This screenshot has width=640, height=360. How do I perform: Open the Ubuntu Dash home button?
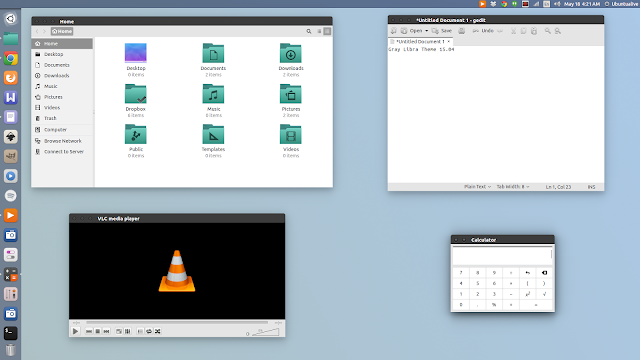click(x=11, y=19)
